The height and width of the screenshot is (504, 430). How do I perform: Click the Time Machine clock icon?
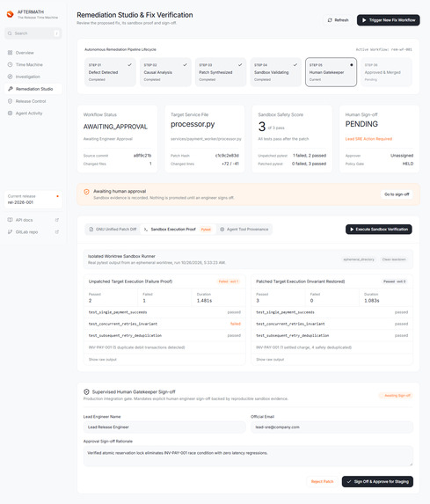pyautogui.click(x=10, y=64)
